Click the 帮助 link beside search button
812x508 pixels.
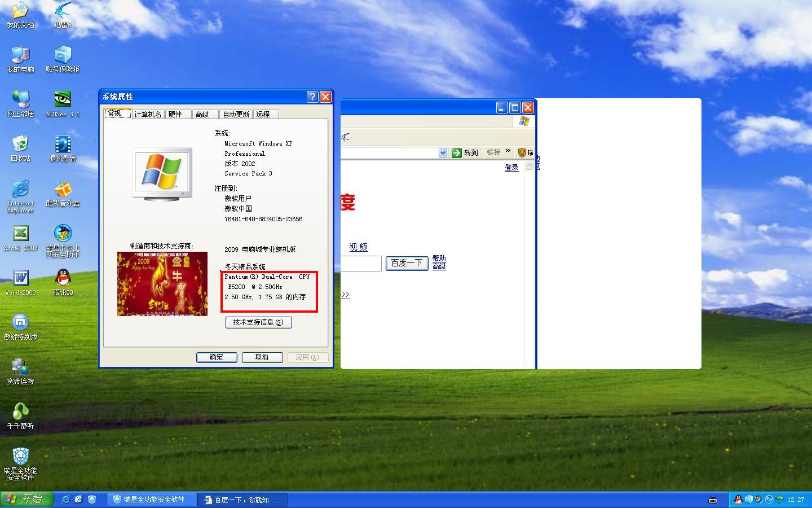[439, 259]
